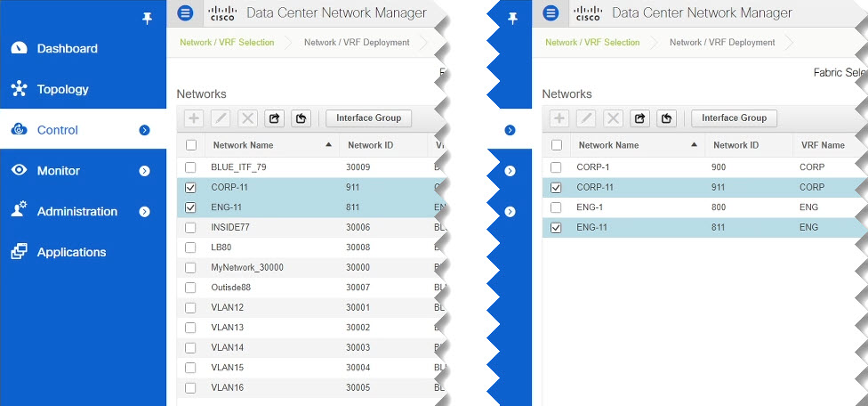Delete network with the X icon above CORP-1
This screenshot has height=406, width=868.
tap(613, 118)
